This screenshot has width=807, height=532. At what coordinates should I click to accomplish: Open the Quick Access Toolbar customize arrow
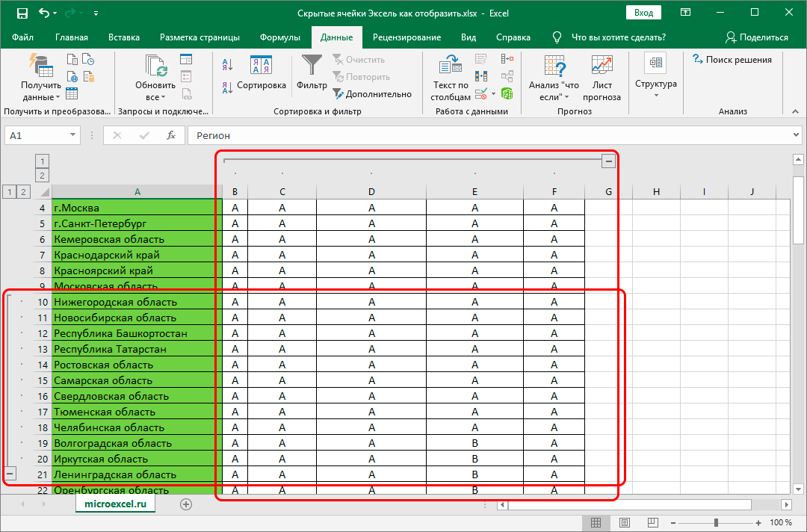(x=96, y=13)
